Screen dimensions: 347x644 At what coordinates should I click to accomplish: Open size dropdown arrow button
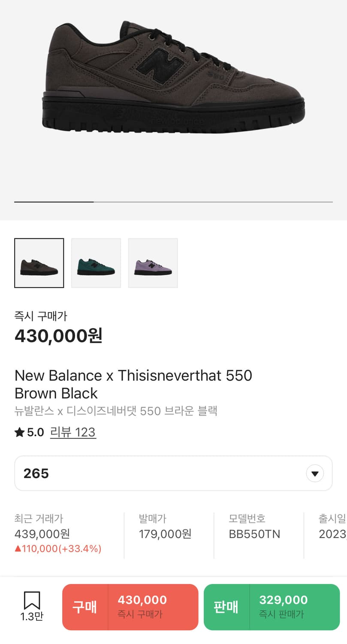(x=315, y=474)
